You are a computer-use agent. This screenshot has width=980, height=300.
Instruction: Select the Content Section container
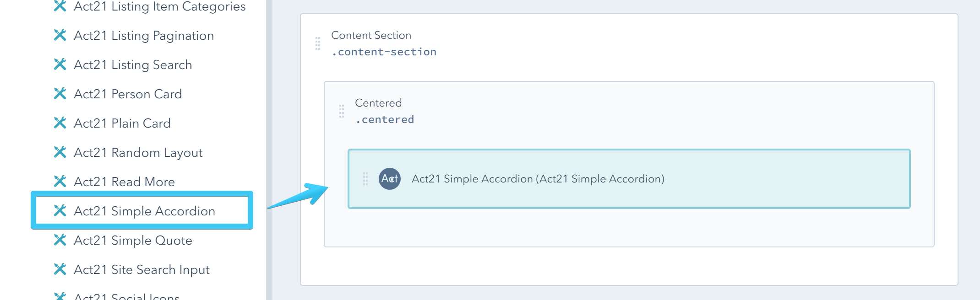(371, 35)
